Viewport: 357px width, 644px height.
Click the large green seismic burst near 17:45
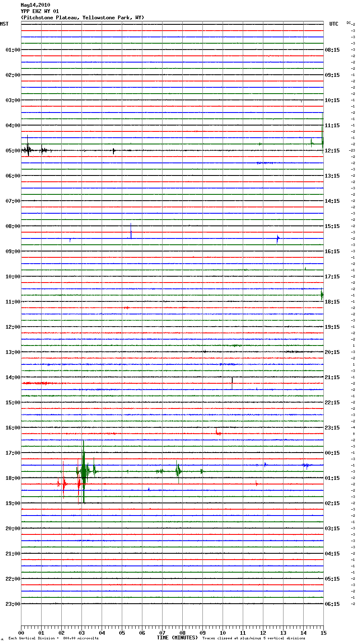coord(84,471)
